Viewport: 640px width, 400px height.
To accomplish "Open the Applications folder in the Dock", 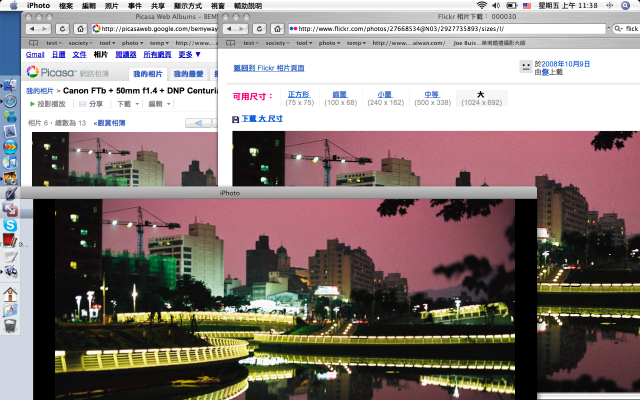I will (x=10, y=310).
